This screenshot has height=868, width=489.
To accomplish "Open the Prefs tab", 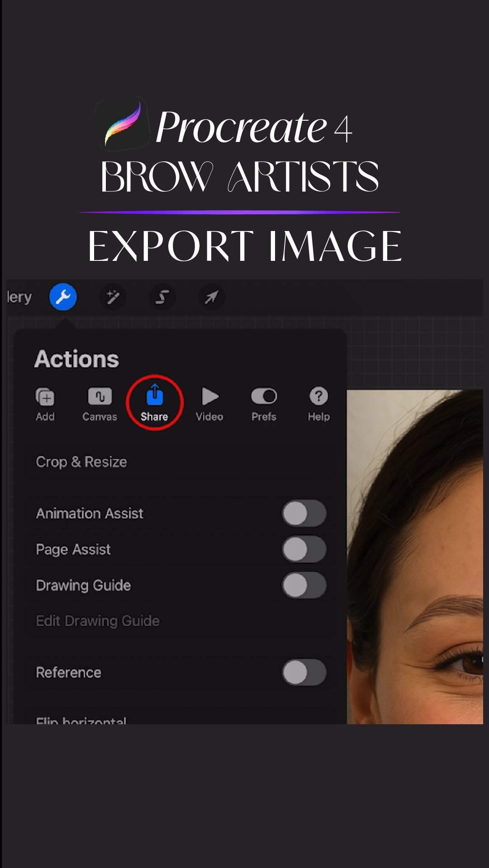I will (x=264, y=404).
